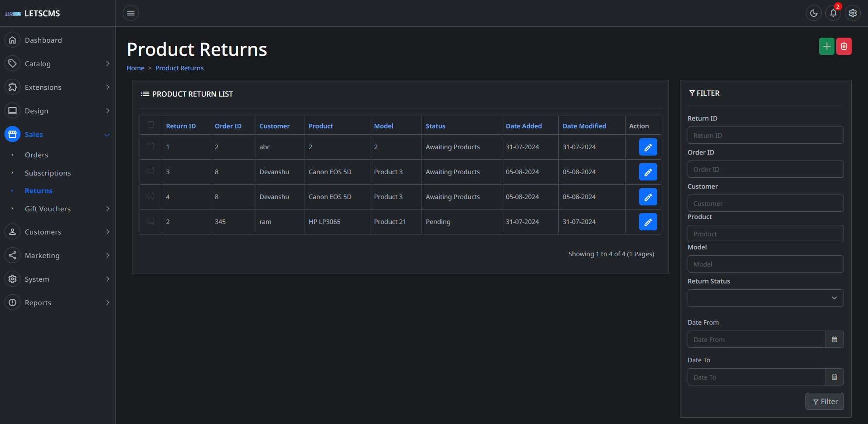Click the red delete trash icon
Screen dimensions: 868x424
(x=844, y=46)
